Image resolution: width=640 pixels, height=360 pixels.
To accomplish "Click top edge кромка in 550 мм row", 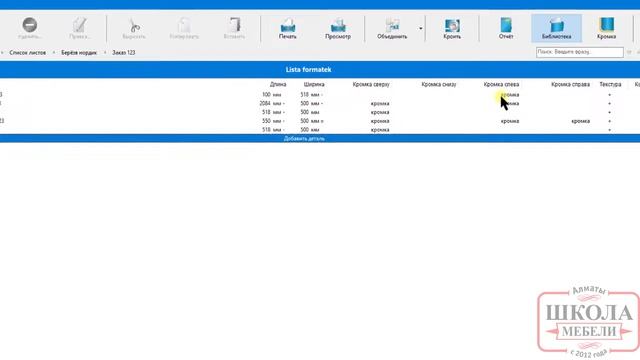I will pos(380,121).
